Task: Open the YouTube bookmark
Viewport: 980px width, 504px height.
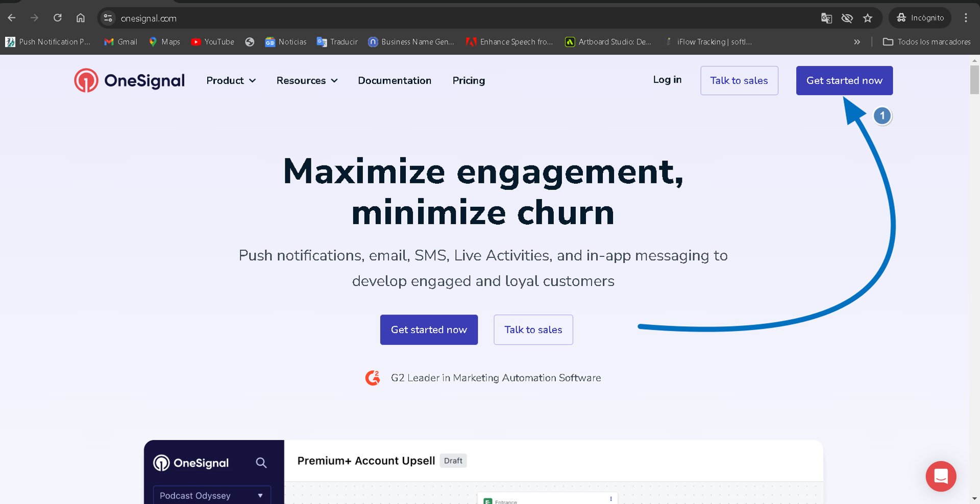Action: 212,42
